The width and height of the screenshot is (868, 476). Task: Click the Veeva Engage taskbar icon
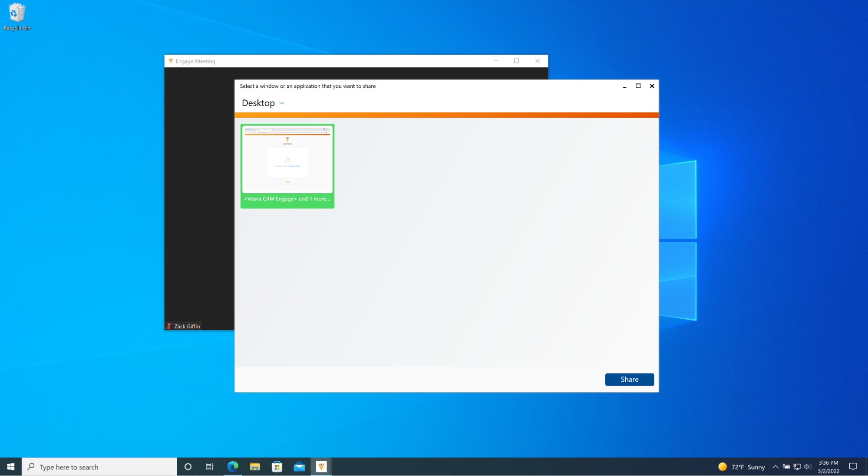[x=321, y=467]
